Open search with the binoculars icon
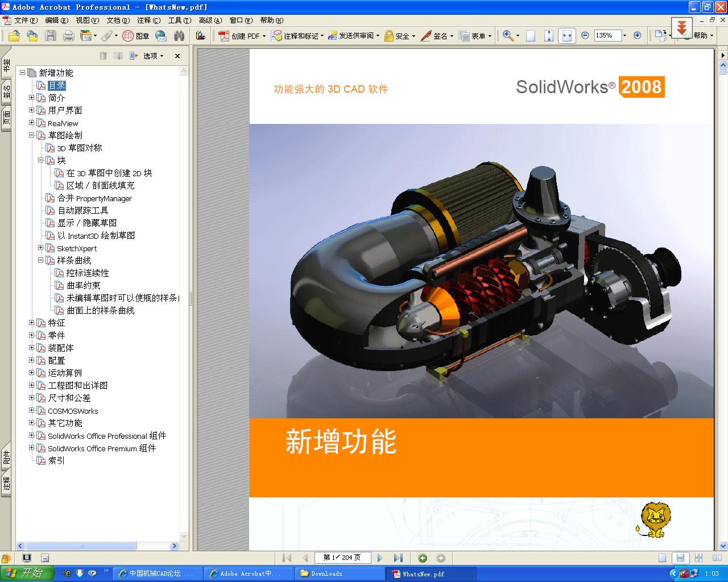Screen dimensions: 728x582 pos(179,36)
